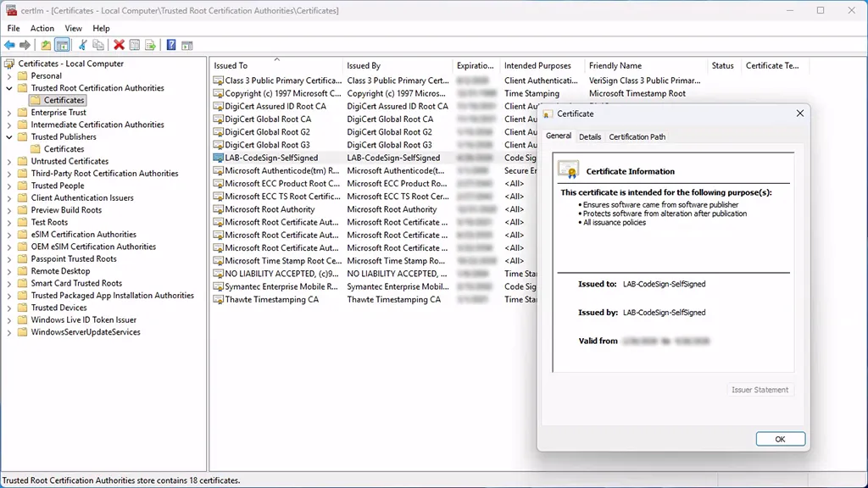Open Help via blue question mark icon
The image size is (868, 488).
[171, 46]
